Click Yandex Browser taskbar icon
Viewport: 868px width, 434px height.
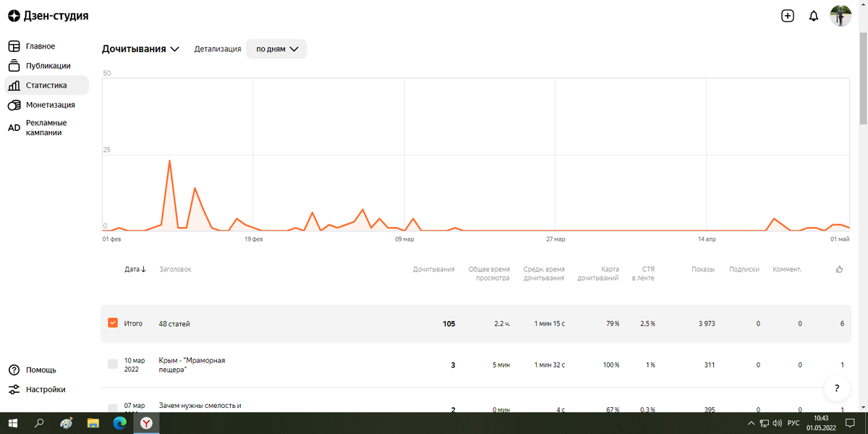146,423
